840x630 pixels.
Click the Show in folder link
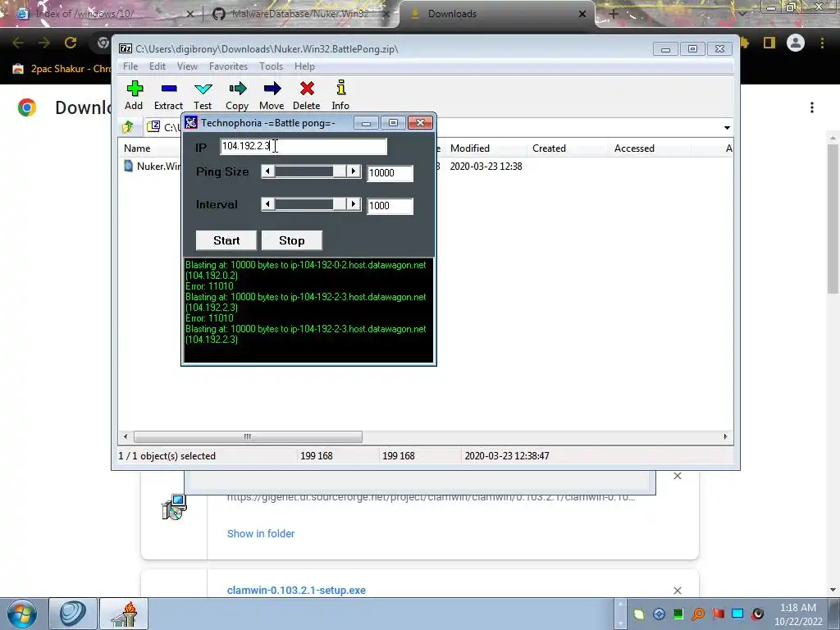(261, 533)
